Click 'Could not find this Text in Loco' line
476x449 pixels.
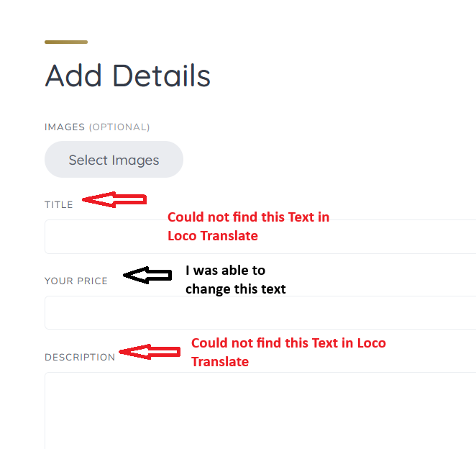[x=288, y=343]
